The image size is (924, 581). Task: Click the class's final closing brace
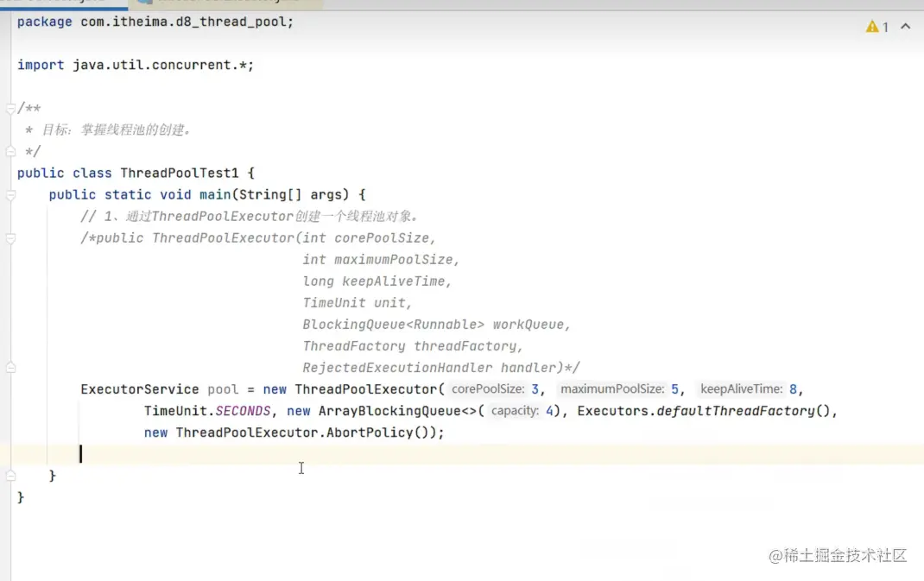coord(21,497)
